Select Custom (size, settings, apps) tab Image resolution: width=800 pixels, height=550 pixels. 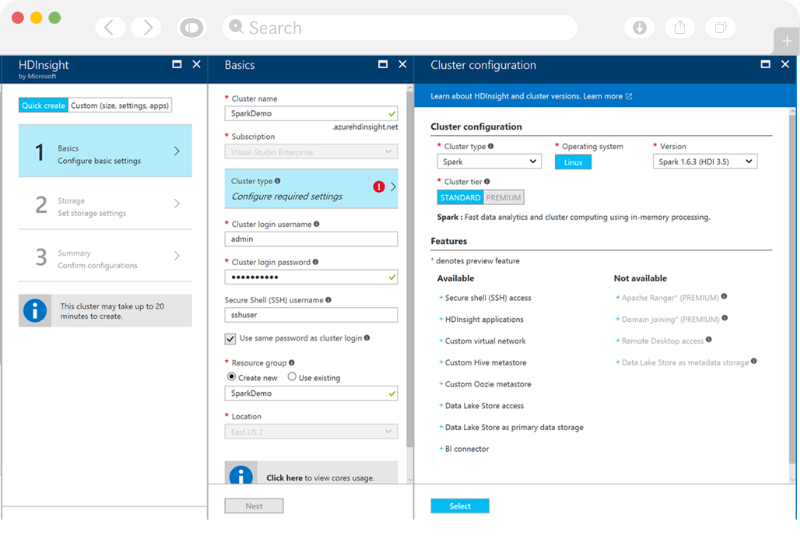click(x=119, y=105)
